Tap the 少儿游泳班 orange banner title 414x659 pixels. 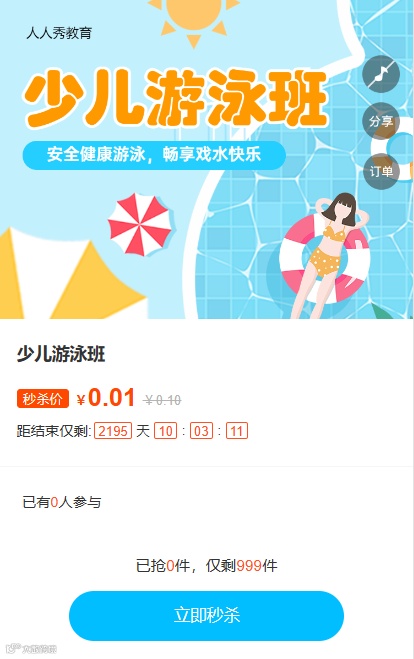(x=175, y=99)
